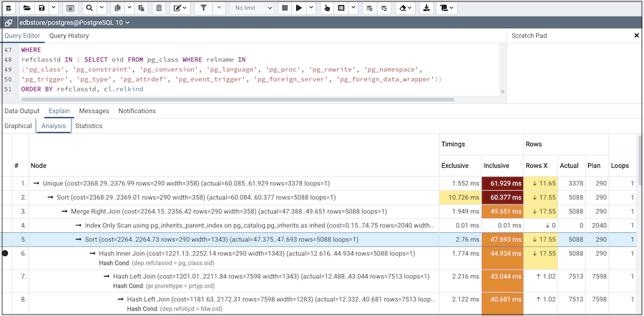Viewport: 644px width, 316px height.
Task: Open the save options dropdown arrow
Action: pyautogui.click(x=54, y=8)
